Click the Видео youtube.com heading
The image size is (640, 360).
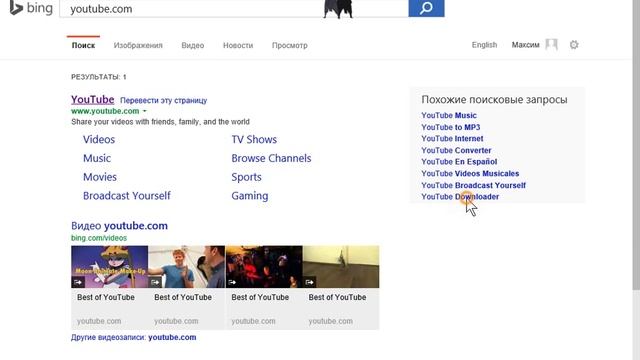[119, 226]
